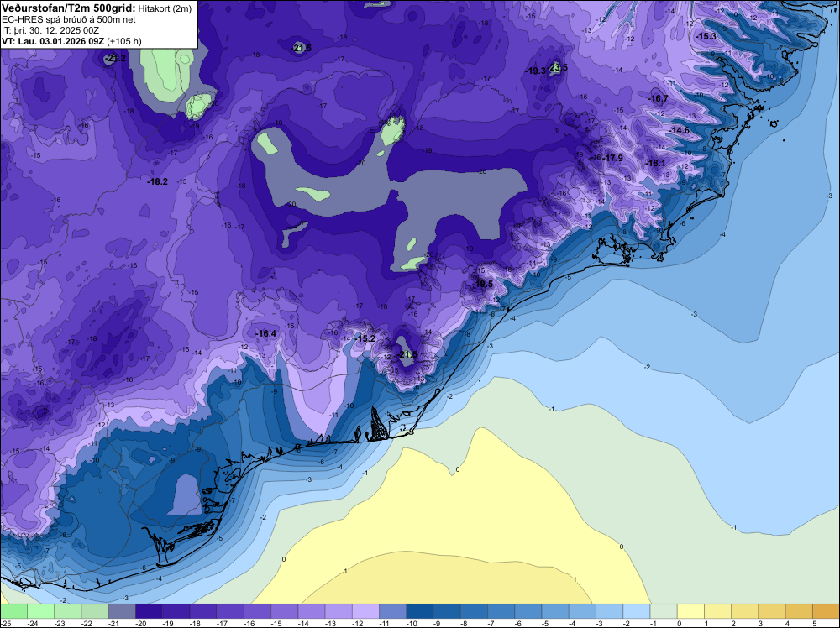Viewport: 840px width, 628px height.
Task: Click the bold -18.1 temperature label
Action: [654, 163]
